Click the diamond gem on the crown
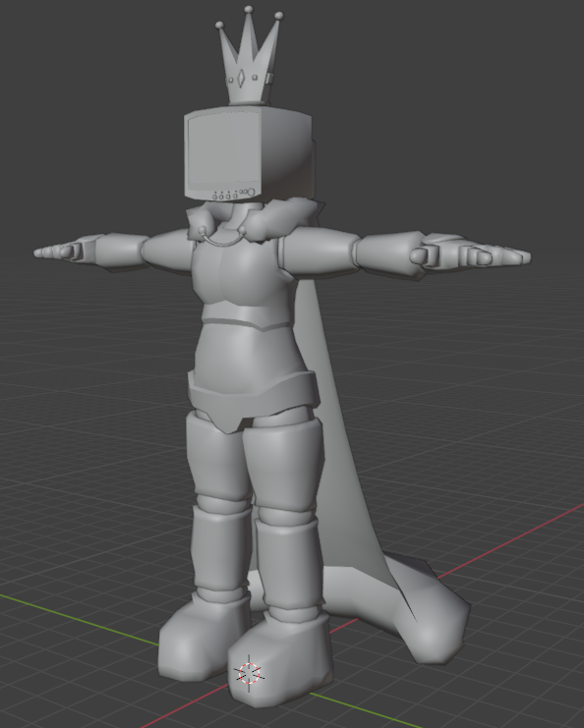584x728 pixels. tap(241, 78)
